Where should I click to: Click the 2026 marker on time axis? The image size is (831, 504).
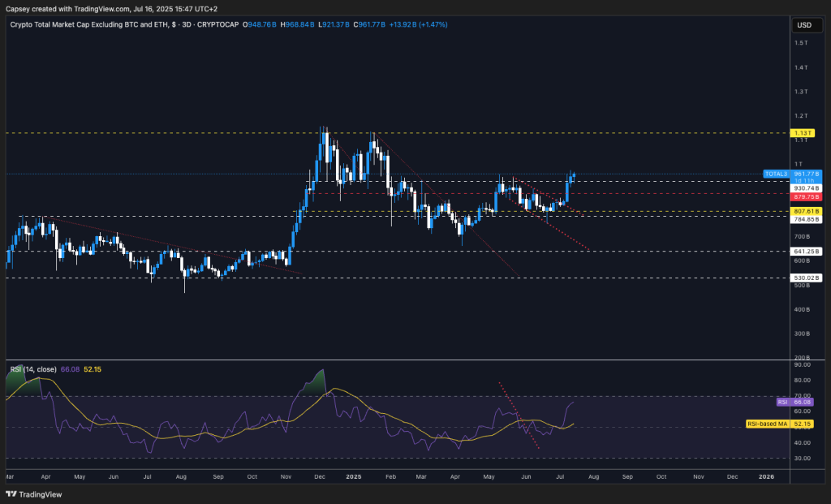pyautogui.click(x=767, y=478)
